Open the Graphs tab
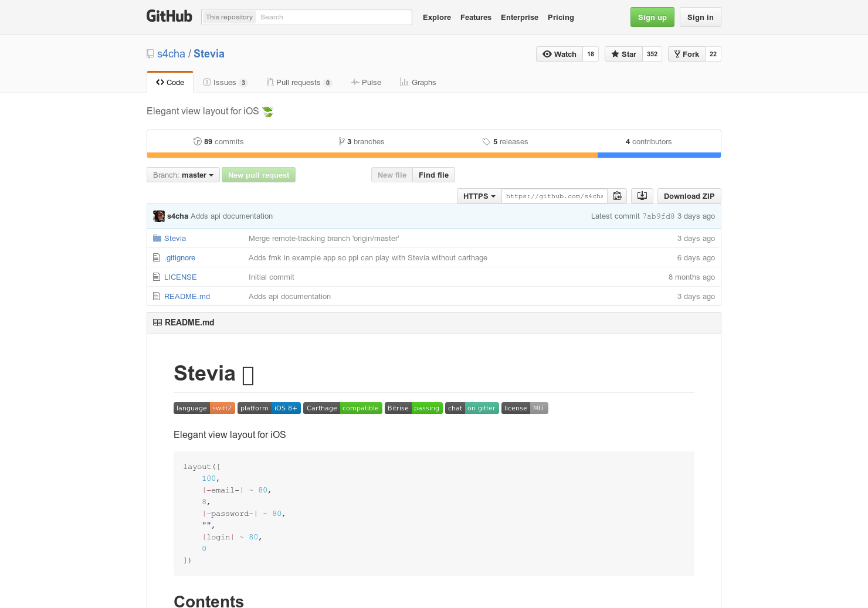The height and width of the screenshot is (608, 868). click(418, 82)
